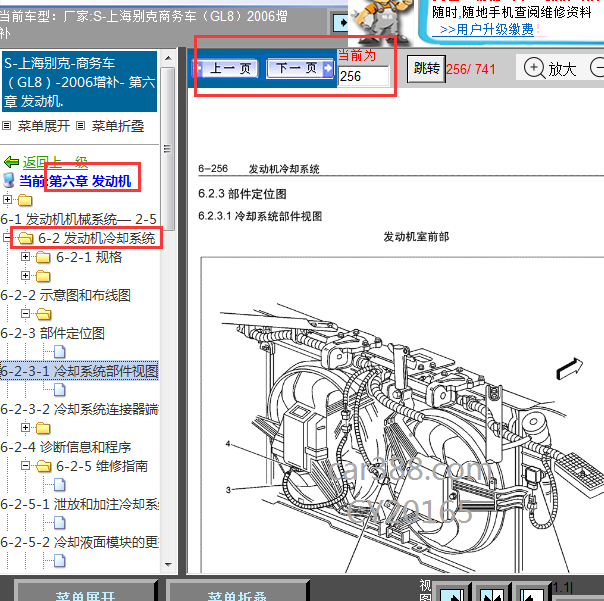Click the sidebar vertical scrollbar thumb
This screenshot has width=604, height=601.
[x=168, y=148]
